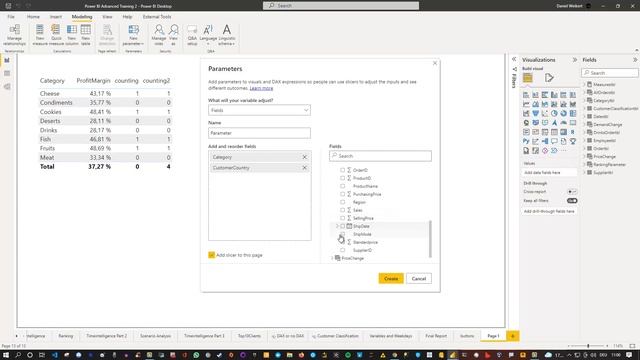Expand the Suppliertbl table in Fields pane
The image size is (640, 360).
[584, 172]
